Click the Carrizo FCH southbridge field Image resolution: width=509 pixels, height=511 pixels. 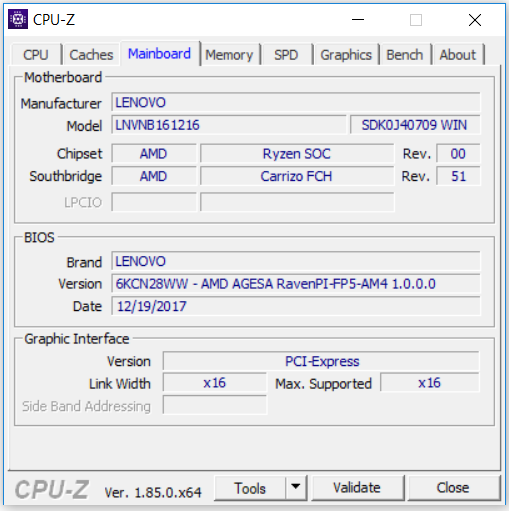pyautogui.click(x=297, y=176)
